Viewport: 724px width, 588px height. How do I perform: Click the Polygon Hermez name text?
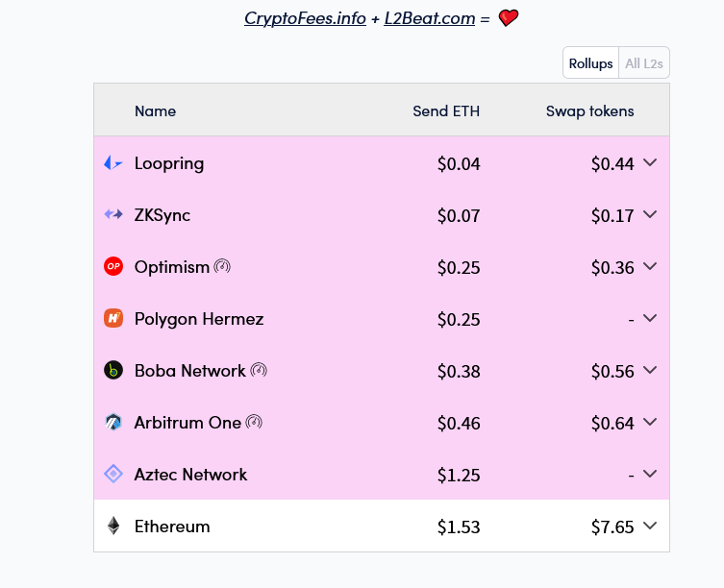point(199,319)
